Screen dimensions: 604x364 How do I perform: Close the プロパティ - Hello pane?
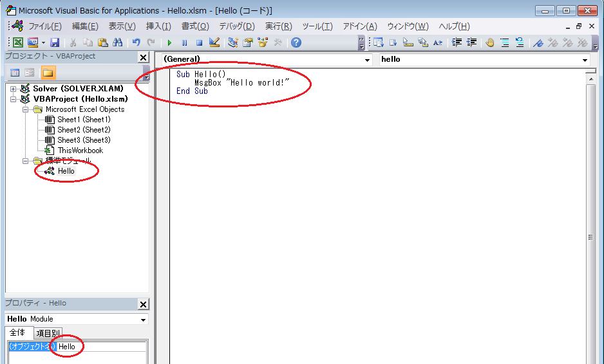[x=144, y=304]
